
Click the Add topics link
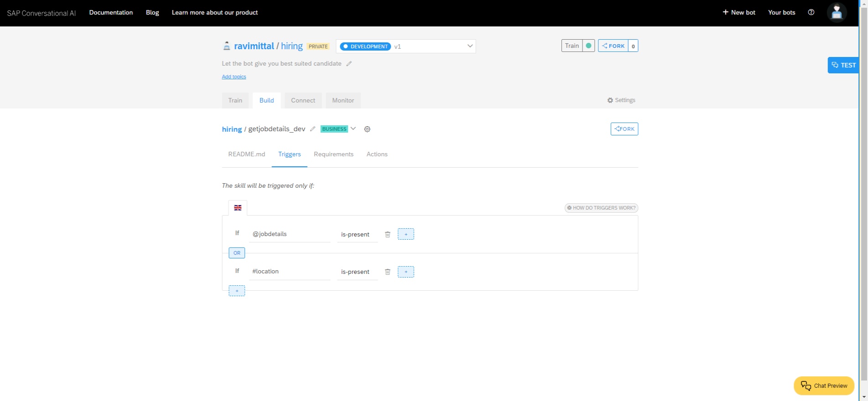point(234,77)
